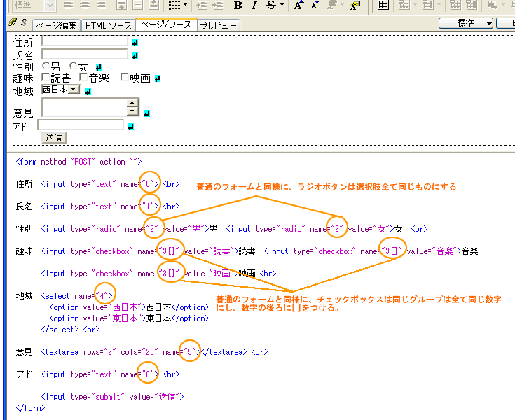Image resolution: width=515 pixels, height=420 pixels.
Task: Increase font size with the A-up icon
Action: pos(298,5)
